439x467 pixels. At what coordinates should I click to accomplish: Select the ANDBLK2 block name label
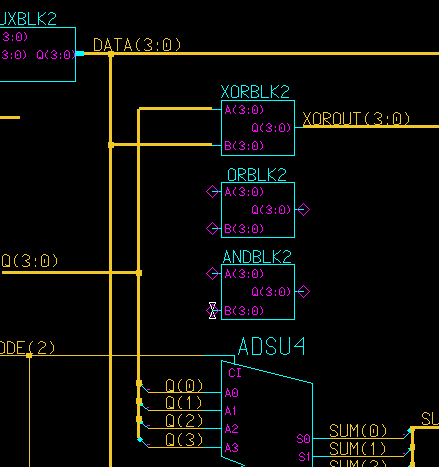[257, 257]
